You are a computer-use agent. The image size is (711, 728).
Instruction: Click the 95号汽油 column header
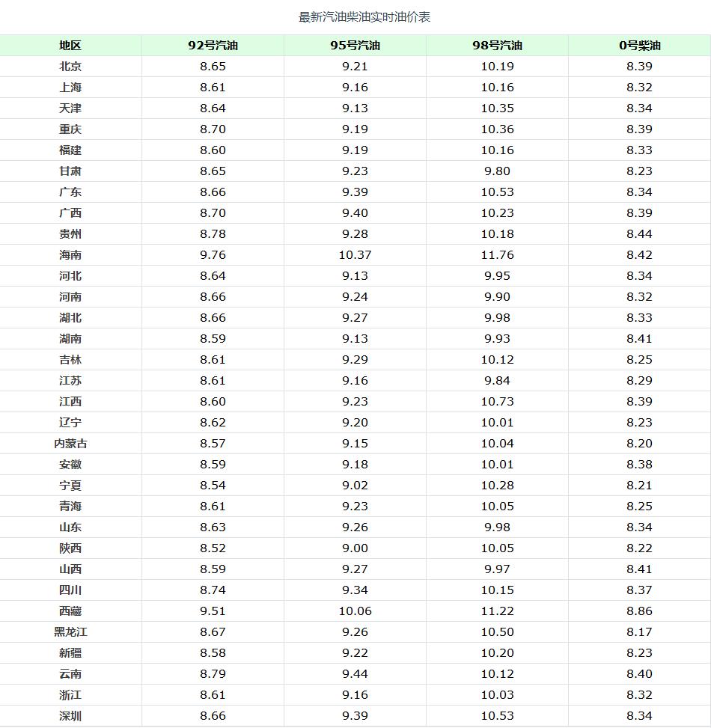pos(355,46)
